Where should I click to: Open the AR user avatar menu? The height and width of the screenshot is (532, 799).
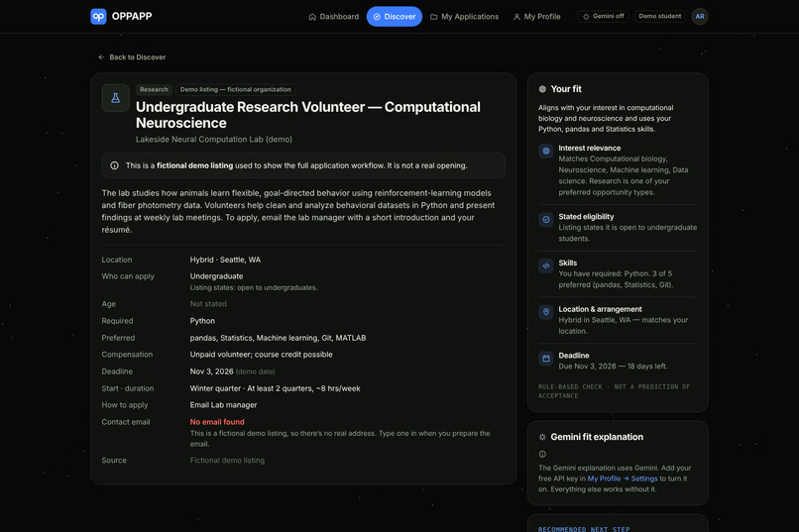coord(700,16)
